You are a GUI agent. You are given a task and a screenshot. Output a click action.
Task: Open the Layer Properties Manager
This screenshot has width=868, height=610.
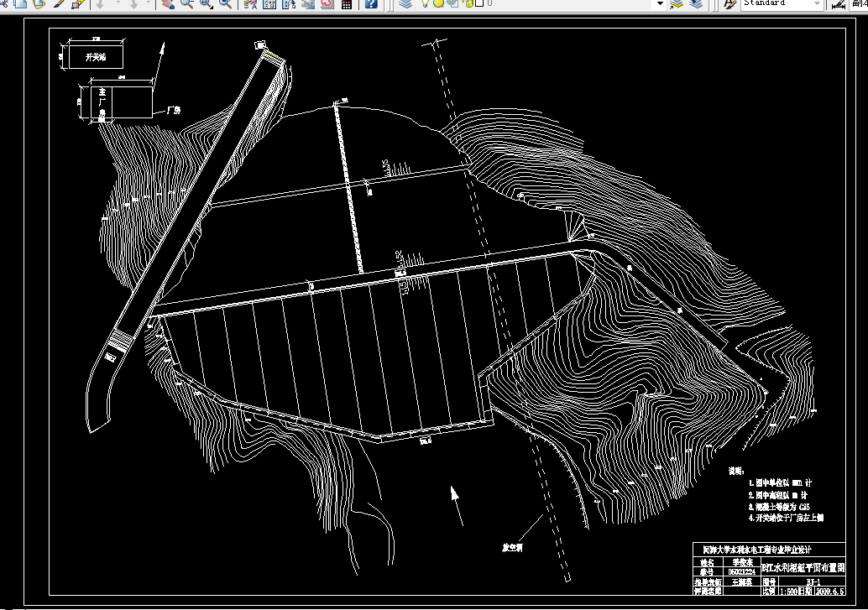pos(405,4)
